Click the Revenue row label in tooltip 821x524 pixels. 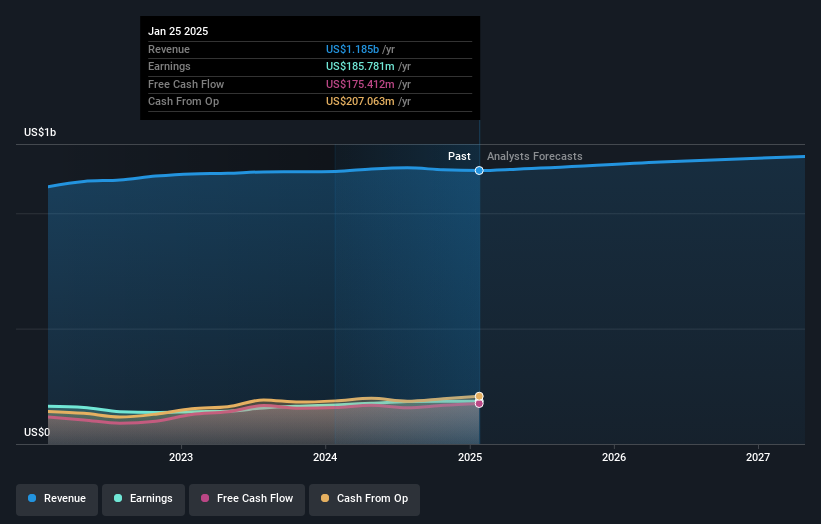point(169,49)
